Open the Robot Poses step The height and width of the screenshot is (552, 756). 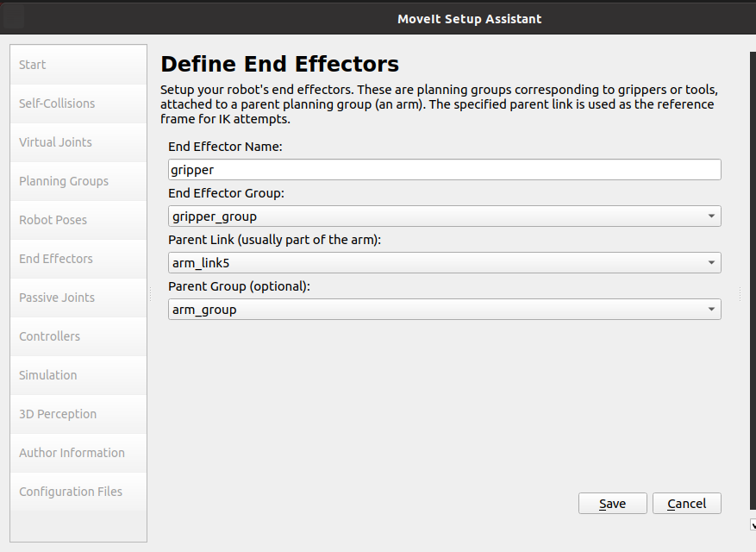(78, 220)
